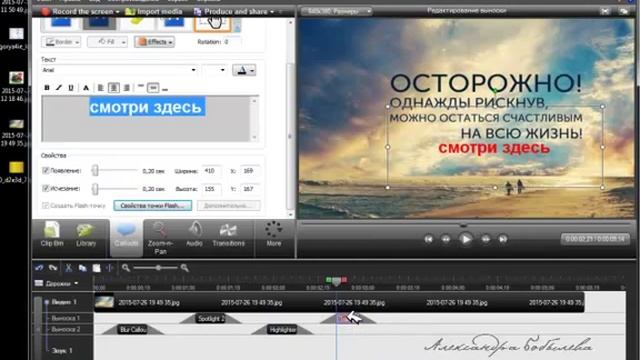640x360 pixels.
Task: Click the Высота (height) field
Action: [211, 189]
